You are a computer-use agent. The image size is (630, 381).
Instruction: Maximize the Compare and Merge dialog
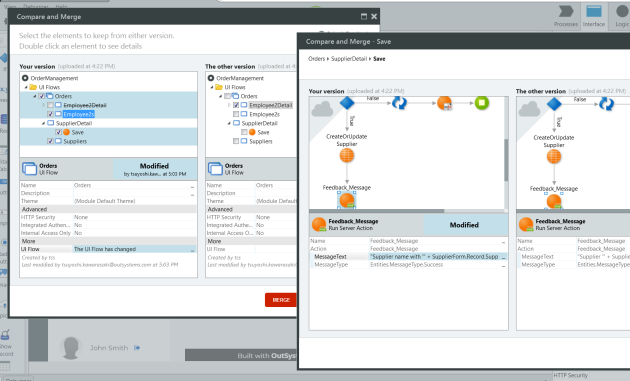click(x=364, y=16)
